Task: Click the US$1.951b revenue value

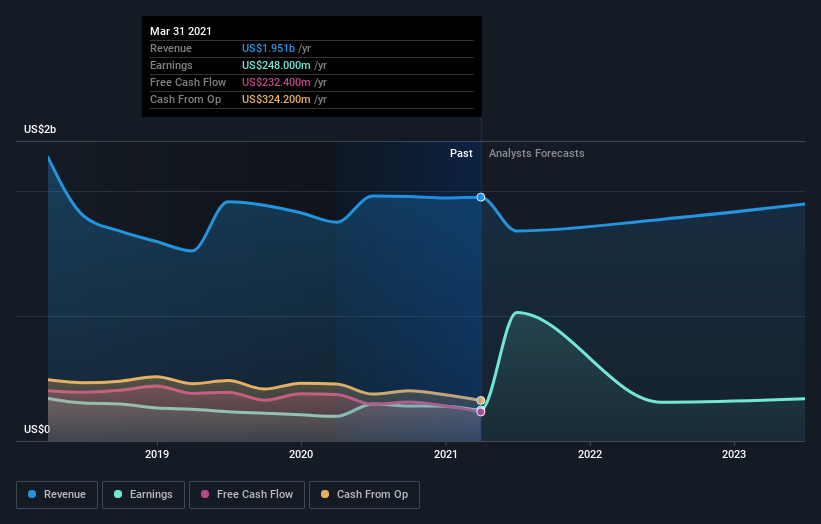Action: pyautogui.click(x=269, y=48)
